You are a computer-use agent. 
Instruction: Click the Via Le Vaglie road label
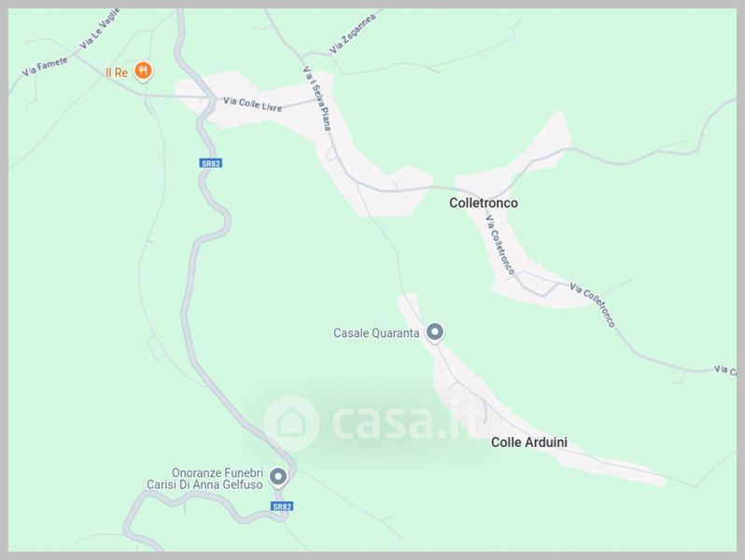coord(99,29)
